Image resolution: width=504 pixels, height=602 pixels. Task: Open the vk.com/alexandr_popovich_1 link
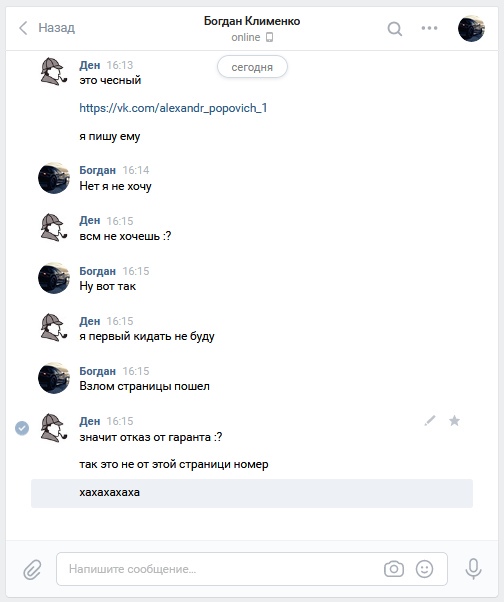(x=173, y=108)
